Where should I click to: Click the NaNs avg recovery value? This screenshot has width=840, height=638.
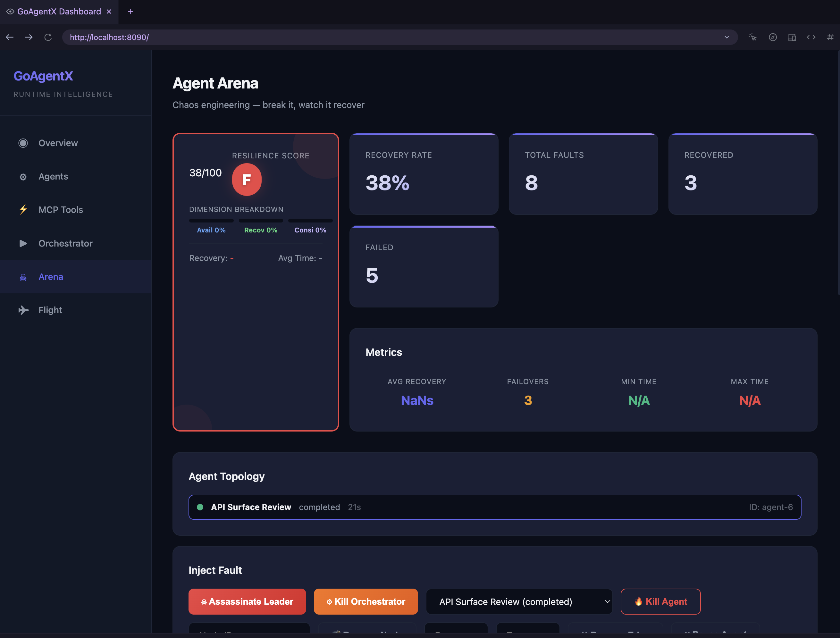[417, 400]
